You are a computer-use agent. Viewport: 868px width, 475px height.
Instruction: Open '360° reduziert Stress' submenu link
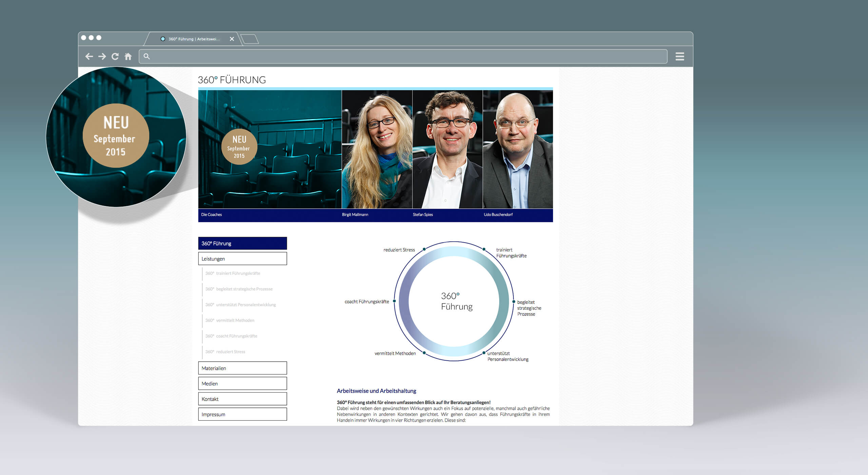pos(225,351)
